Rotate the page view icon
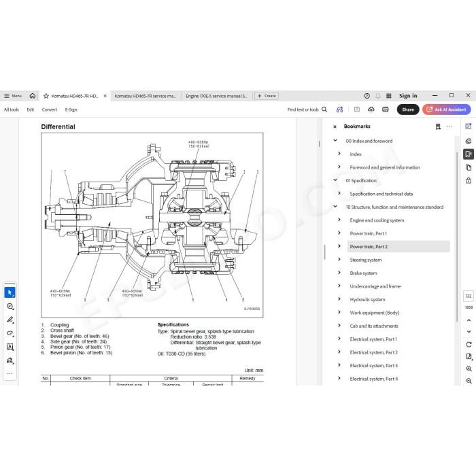The height and width of the screenshot is (476, 476). click(x=469, y=345)
